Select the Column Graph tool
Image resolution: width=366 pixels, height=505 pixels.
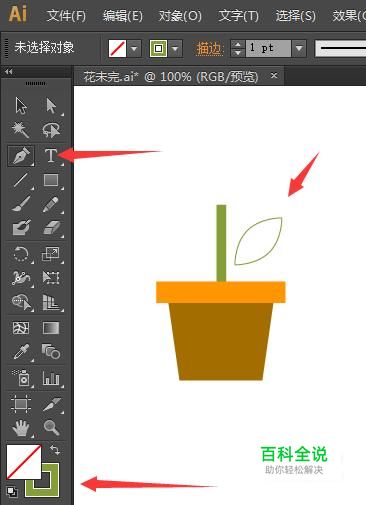click(x=51, y=378)
